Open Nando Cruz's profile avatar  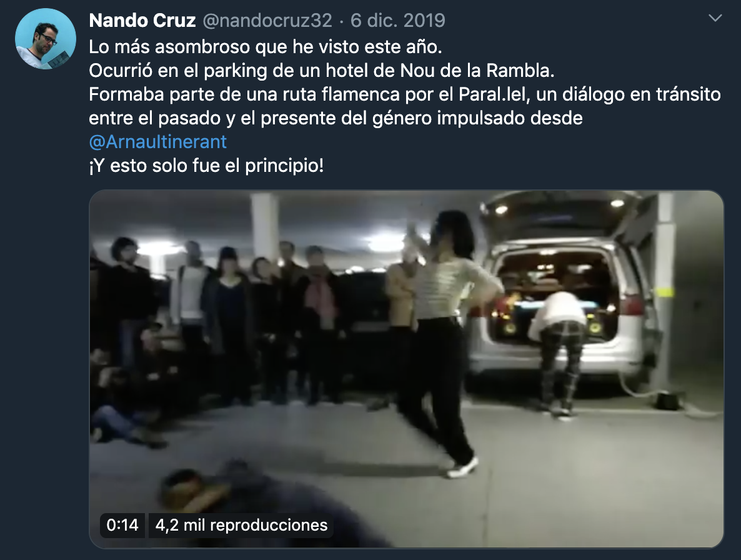pyautogui.click(x=46, y=39)
